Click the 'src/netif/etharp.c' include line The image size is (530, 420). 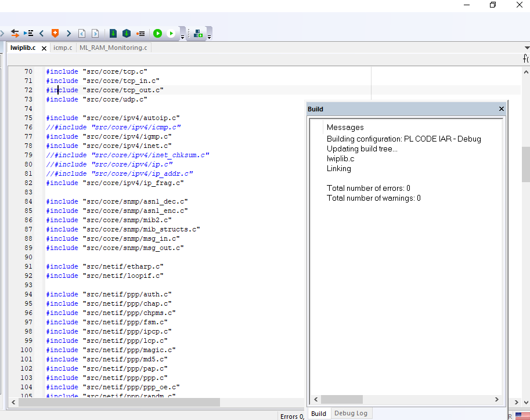tap(105, 266)
